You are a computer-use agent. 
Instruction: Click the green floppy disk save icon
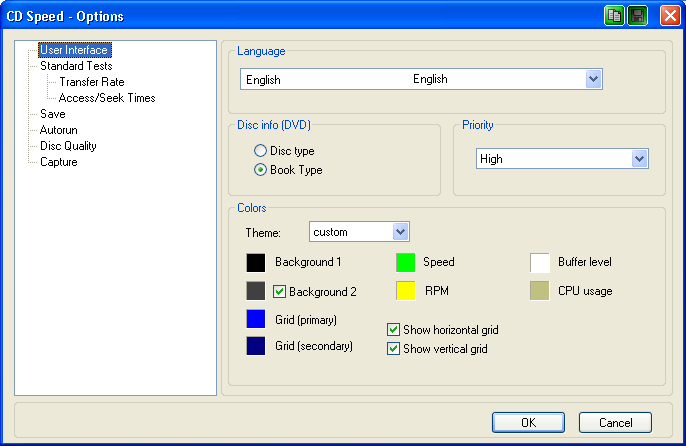click(x=637, y=15)
